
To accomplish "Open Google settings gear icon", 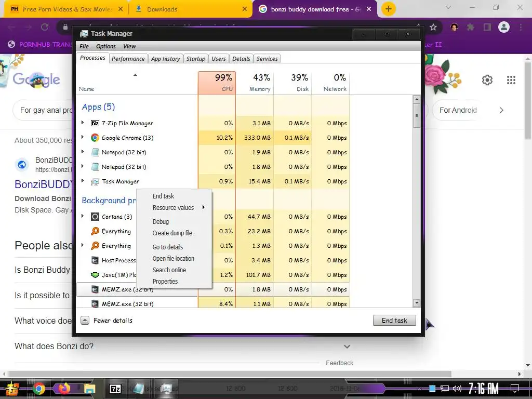I will click(x=487, y=80).
